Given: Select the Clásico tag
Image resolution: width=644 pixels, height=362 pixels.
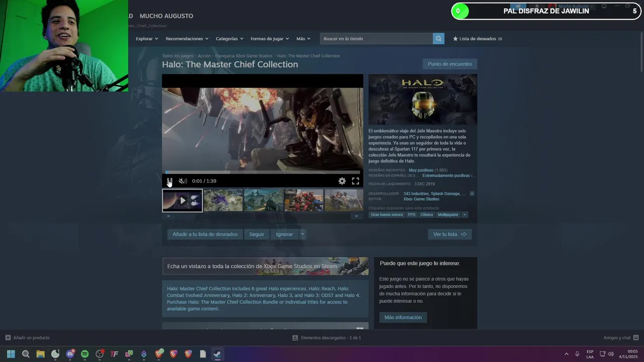Looking at the screenshot, I should (427, 215).
